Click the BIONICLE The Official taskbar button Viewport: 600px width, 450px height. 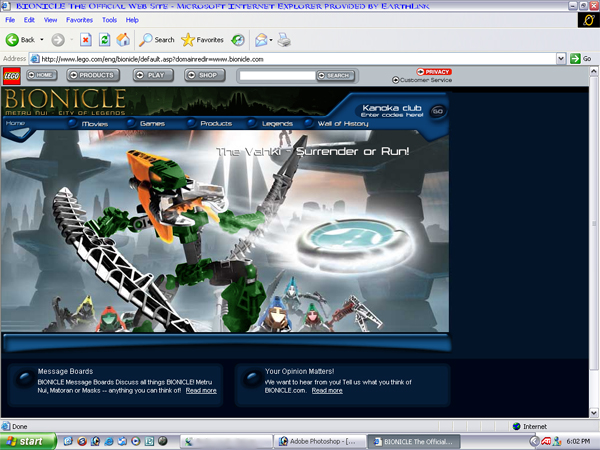[x=414, y=442]
